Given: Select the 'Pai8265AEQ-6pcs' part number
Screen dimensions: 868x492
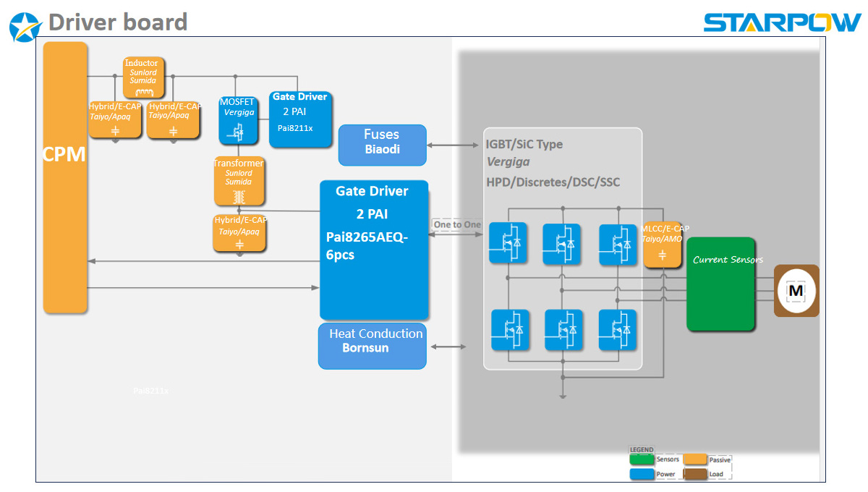Looking at the screenshot, I should coord(367,246).
